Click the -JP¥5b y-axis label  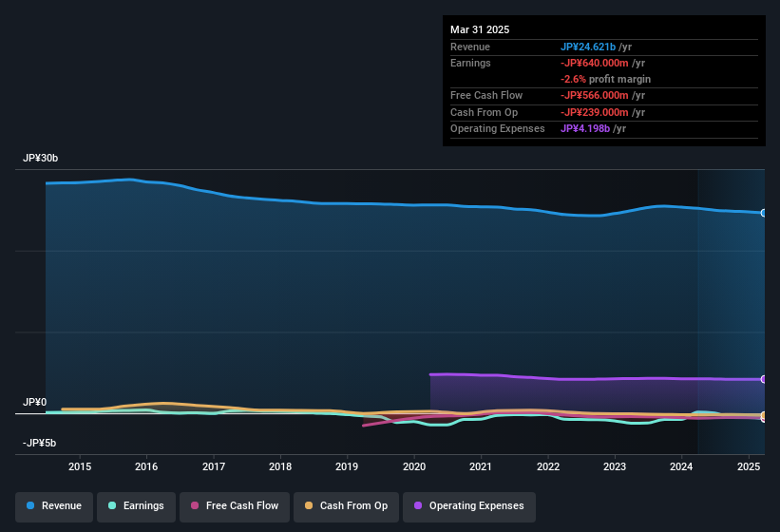click(39, 443)
